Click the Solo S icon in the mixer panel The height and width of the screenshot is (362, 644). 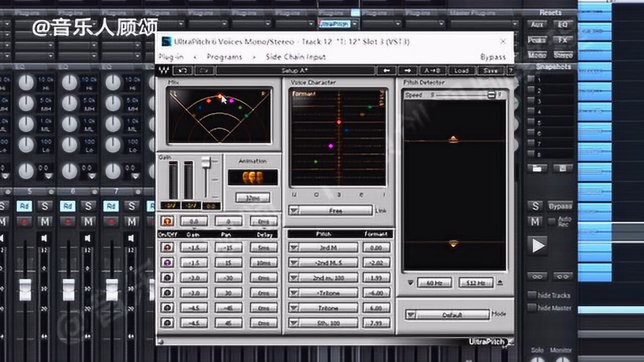click(x=534, y=206)
